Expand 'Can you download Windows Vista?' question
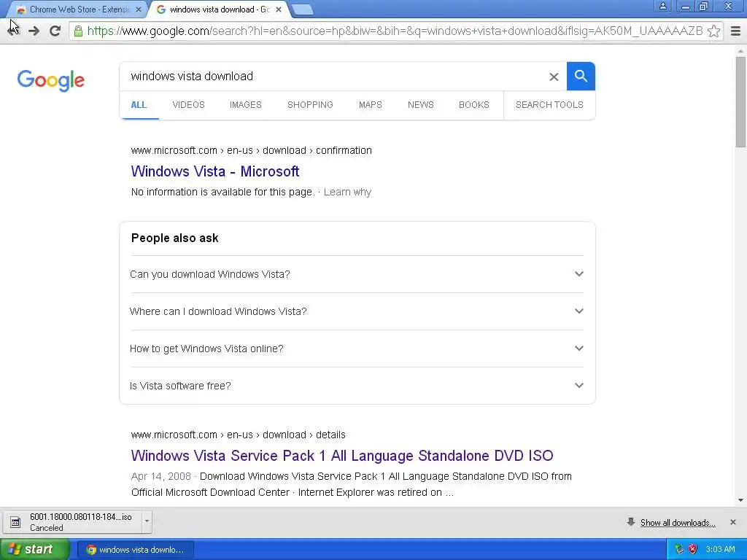This screenshot has width=747, height=560. [x=356, y=274]
